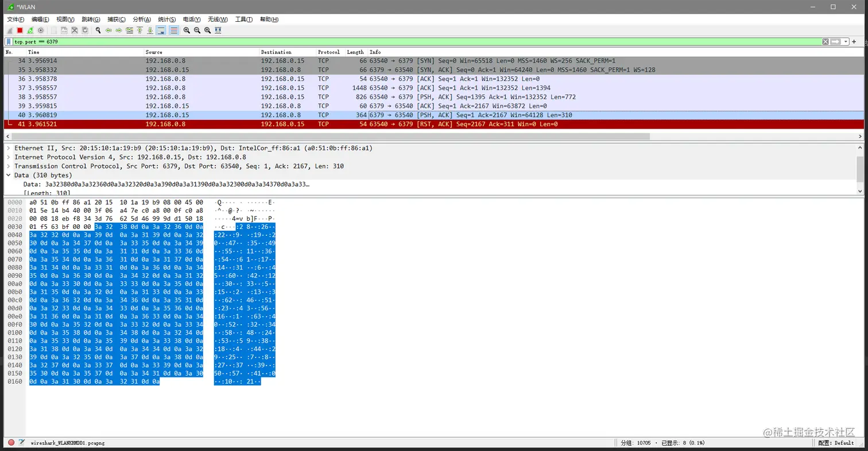Click the display filter bookmark icon
The width and height of the screenshot is (868, 451).
coord(9,42)
